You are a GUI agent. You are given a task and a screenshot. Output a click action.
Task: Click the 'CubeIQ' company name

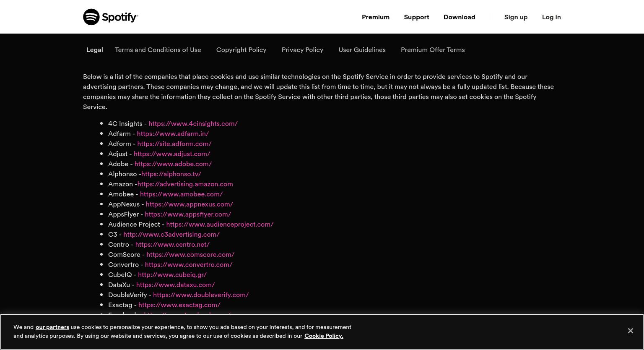[120, 274]
